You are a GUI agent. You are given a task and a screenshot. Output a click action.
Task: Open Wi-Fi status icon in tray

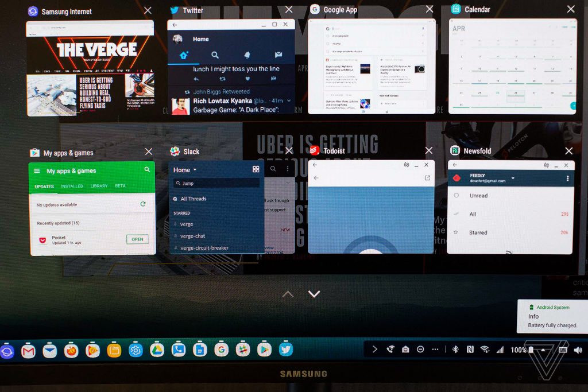click(x=485, y=350)
